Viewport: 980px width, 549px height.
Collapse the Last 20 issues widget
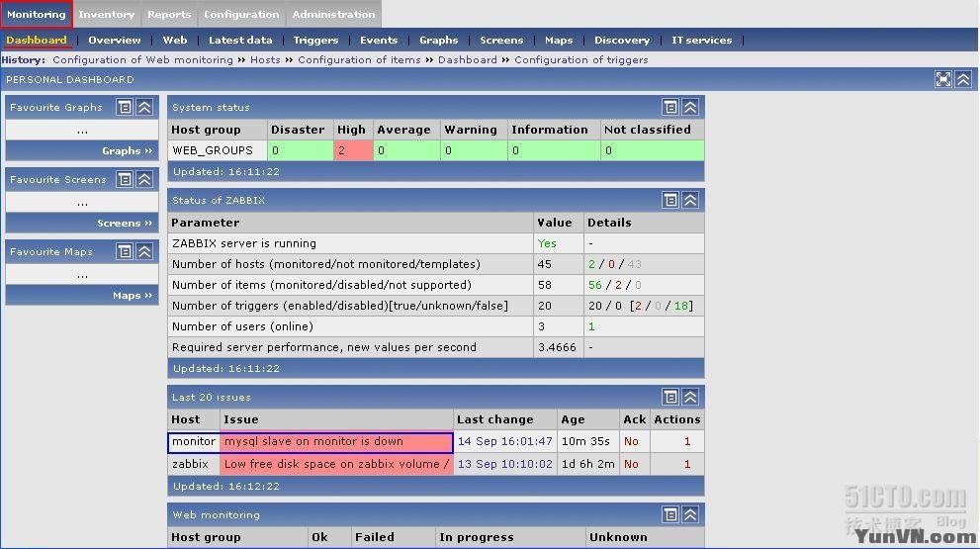[690, 397]
